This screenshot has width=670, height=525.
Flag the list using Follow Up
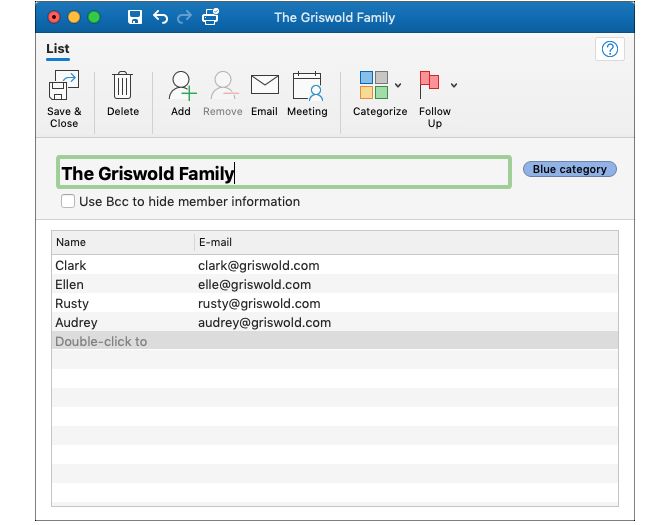[430, 86]
